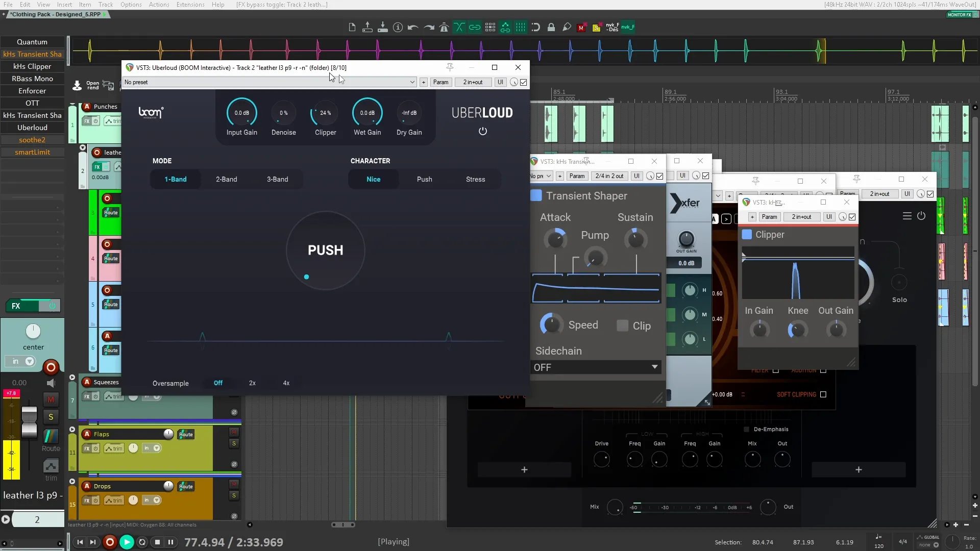Image resolution: width=980 pixels, height=551 pixels.
Task: Click Param button in Uberloud window
Action: pyautogui.click(x=440, y=82)
